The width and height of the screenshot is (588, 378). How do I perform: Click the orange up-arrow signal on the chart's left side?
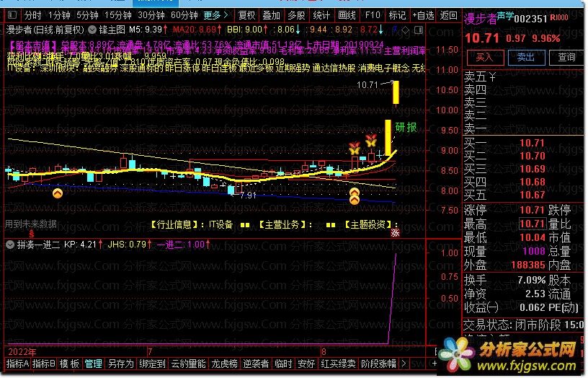(58, 193)
